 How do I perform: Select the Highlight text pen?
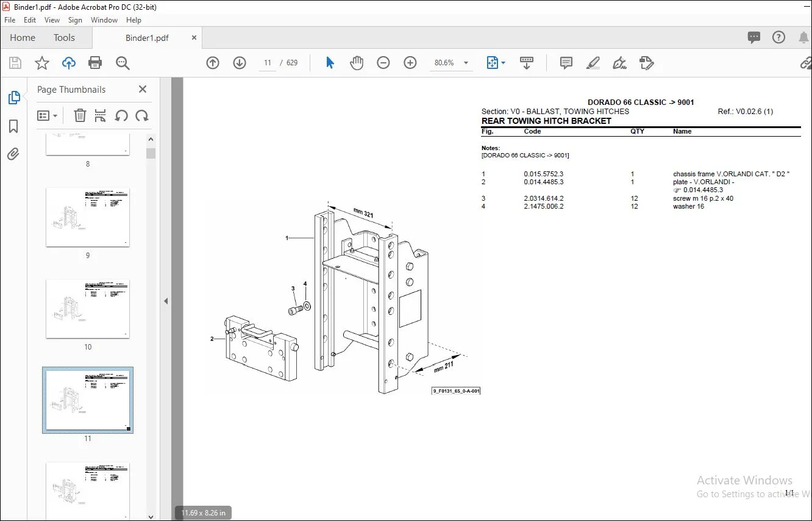pos(593,63)
